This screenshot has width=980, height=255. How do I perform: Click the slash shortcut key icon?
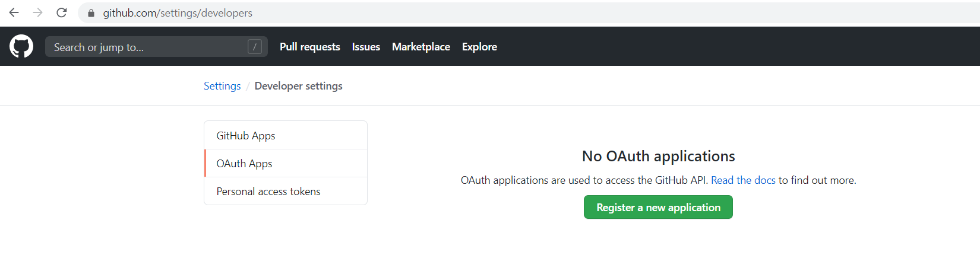coord(255,46)
